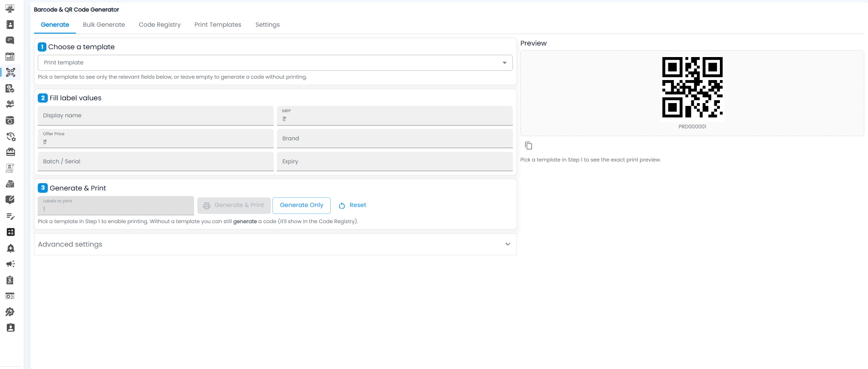868x369 pixels.
Task: Open the bell-plus notification sidebar icon
Action: pyautogui.click(x=10, y=248)
